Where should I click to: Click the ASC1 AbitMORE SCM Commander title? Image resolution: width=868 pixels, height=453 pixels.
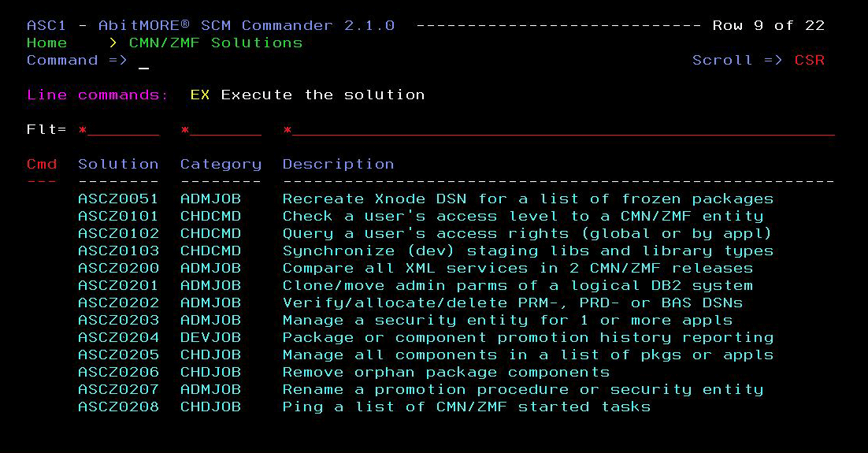point(211,25)
